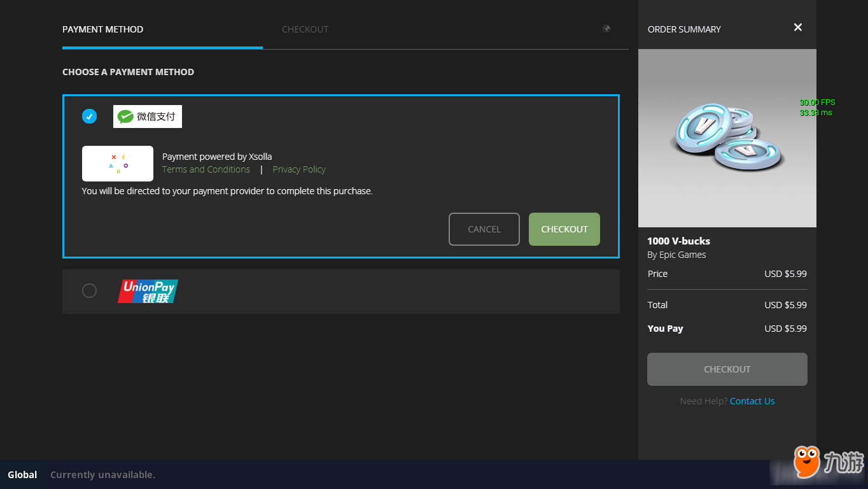
Task: Open the Terms and Conditions link
Action: click(206, 169)
